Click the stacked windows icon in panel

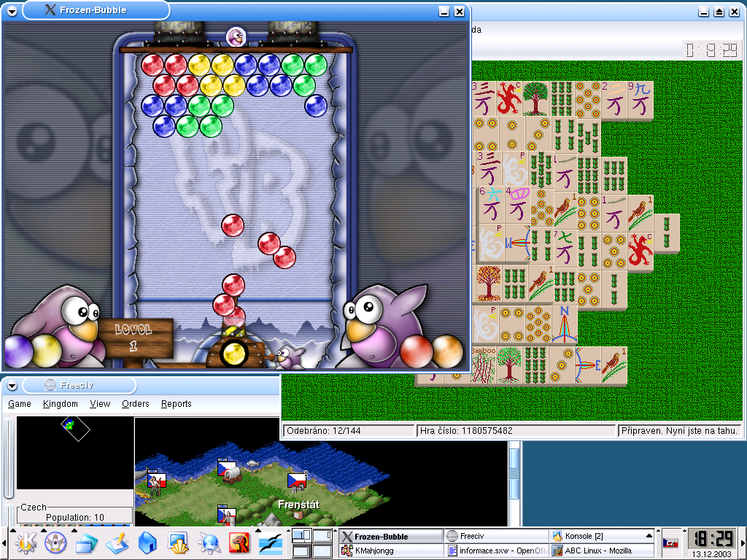(x=86, y=542)
